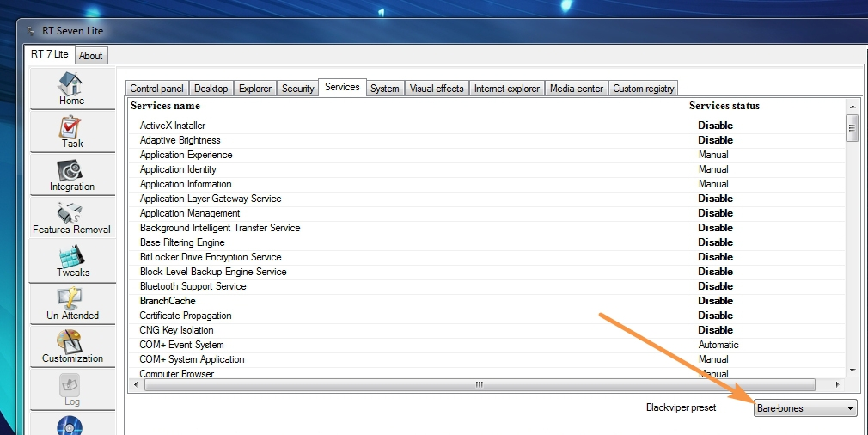Select the Application Experience row
Viewport: 868px width, 435px height.
pyautogui.click(x=487, y=155)
